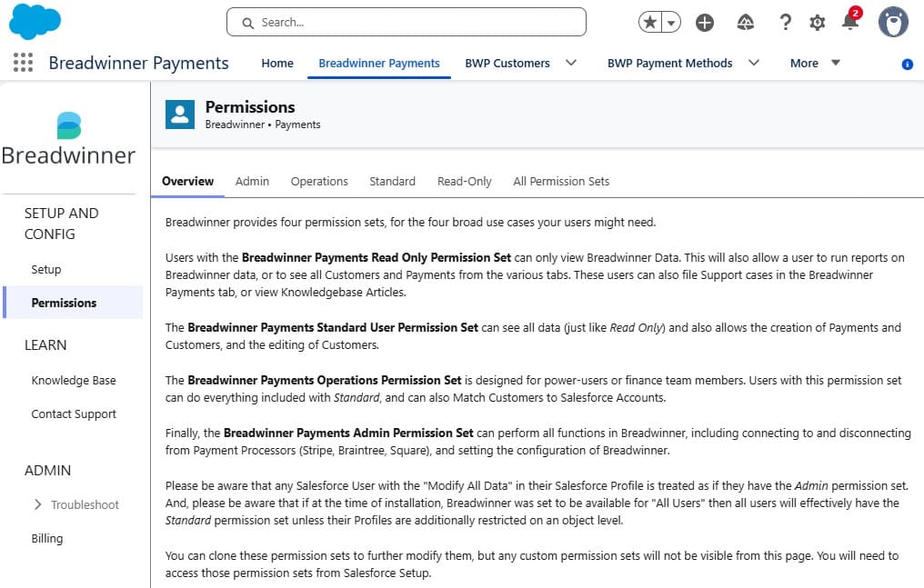Go to the Home nav tab
Image resolution: width=924 pixels, height=588 pixels.
pyautogui.click(x=277, y=63)
